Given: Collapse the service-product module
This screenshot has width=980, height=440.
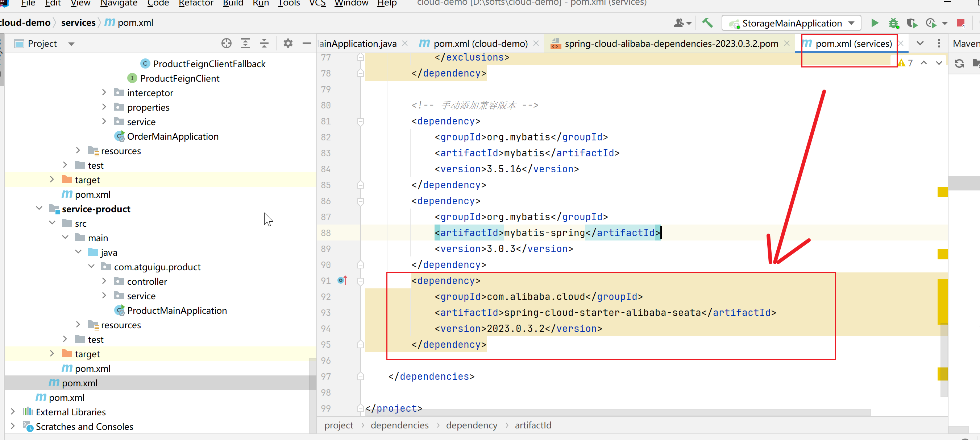Looking at the screenshot, I should 39,208.
